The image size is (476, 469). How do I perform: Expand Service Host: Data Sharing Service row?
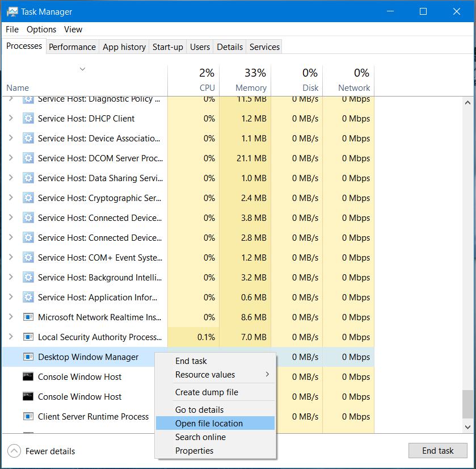(x=11, y=177)
